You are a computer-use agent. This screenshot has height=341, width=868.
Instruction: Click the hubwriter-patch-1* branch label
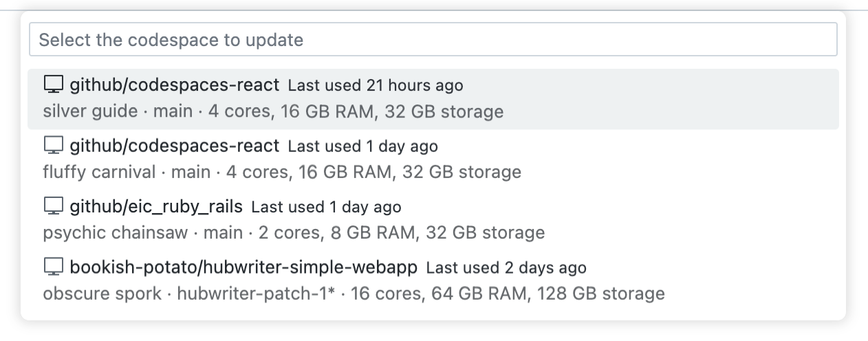(256, 294)
